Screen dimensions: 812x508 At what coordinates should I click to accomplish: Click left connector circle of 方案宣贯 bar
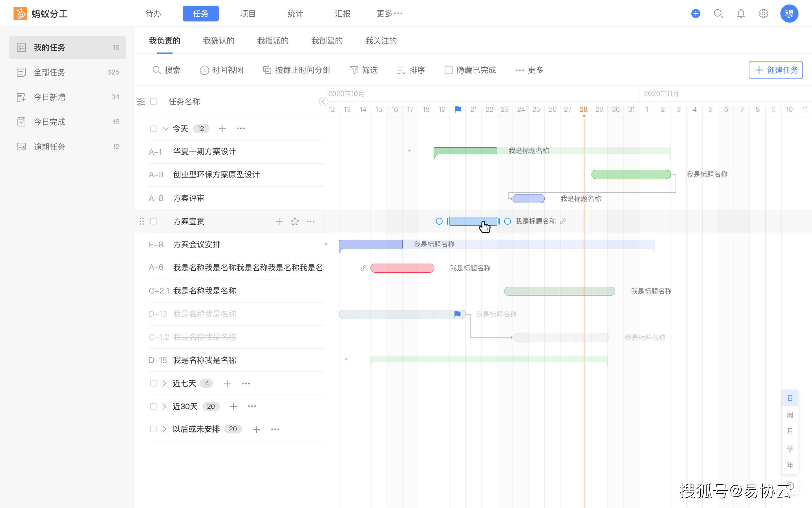[439, 221]
